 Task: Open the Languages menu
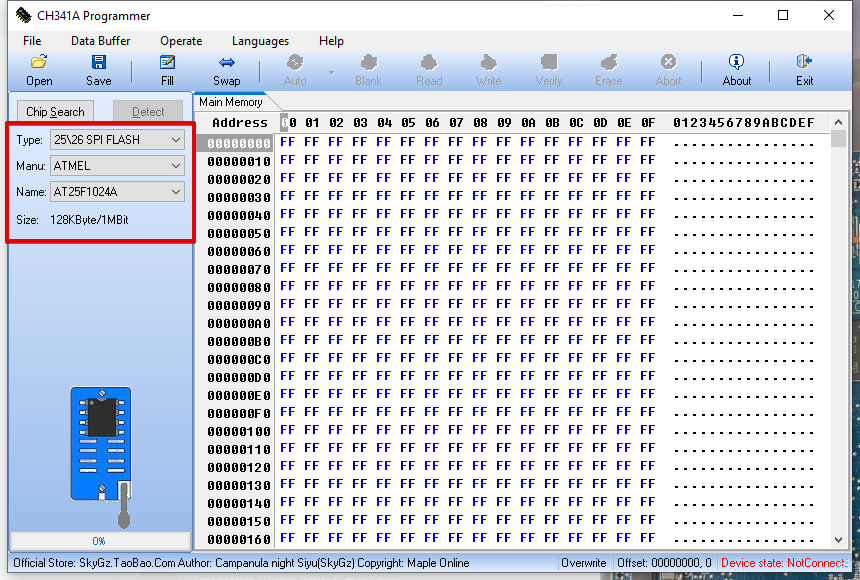tap(260, 41)
